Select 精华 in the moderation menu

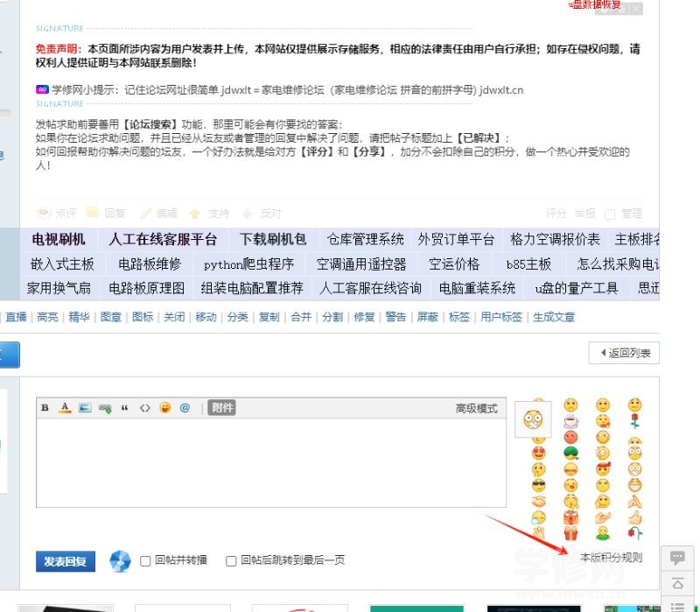[x=80, y=317]
